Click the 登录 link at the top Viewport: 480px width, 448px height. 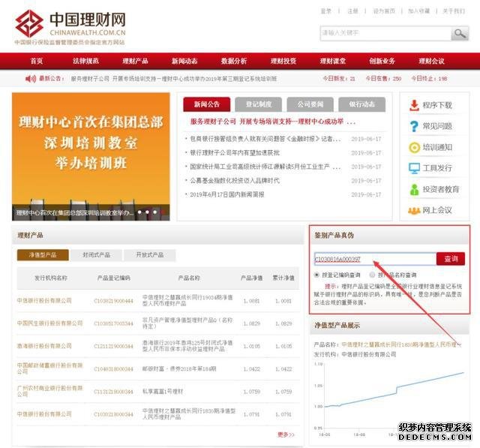(x=326, y=11)
